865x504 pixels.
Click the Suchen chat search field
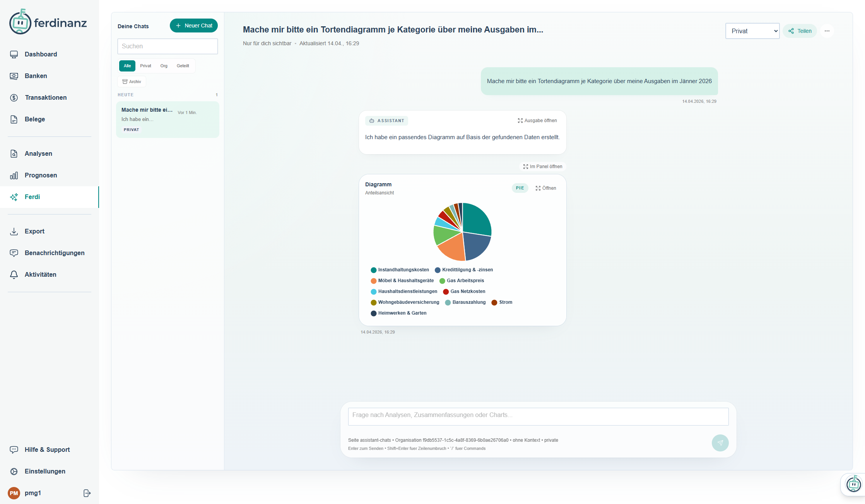click(x=168, y=46)
